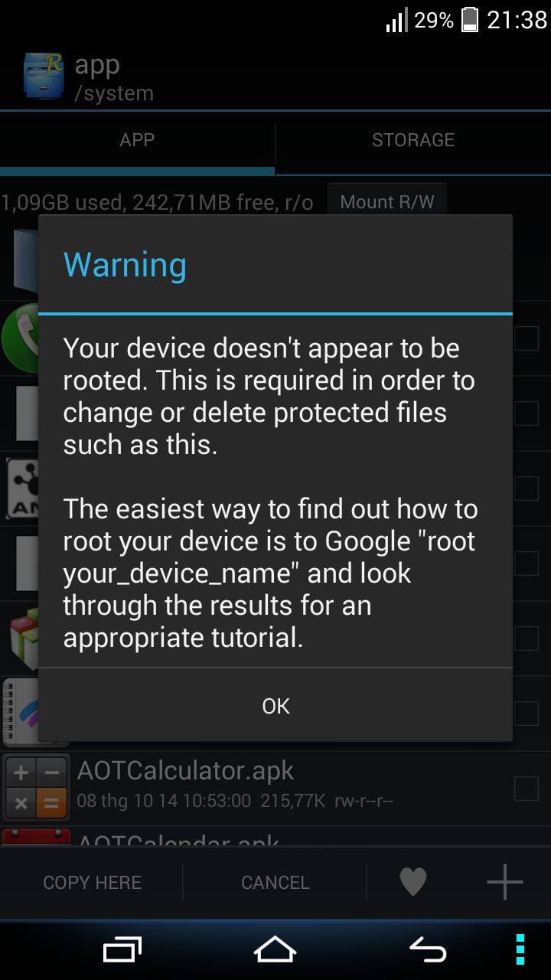551x980 pixels.
Task: Tap COPY HERE in bottom bar
Action: click(92, 882)
